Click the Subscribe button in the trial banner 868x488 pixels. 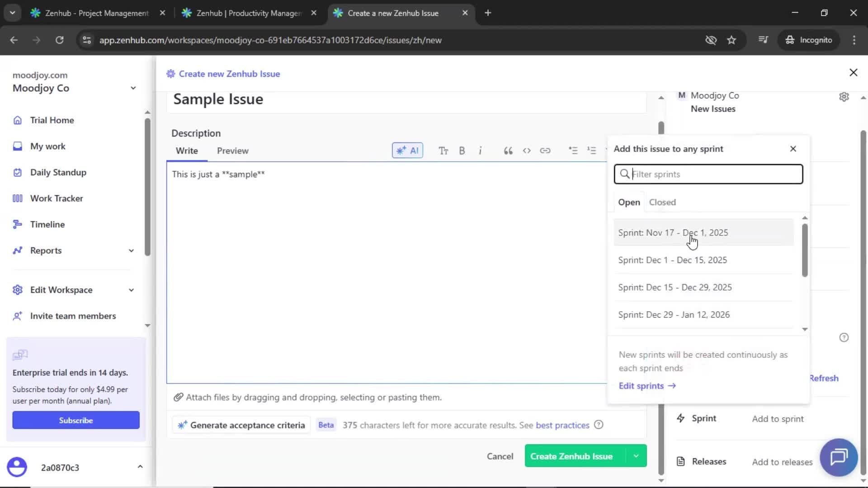click(75, 420)
